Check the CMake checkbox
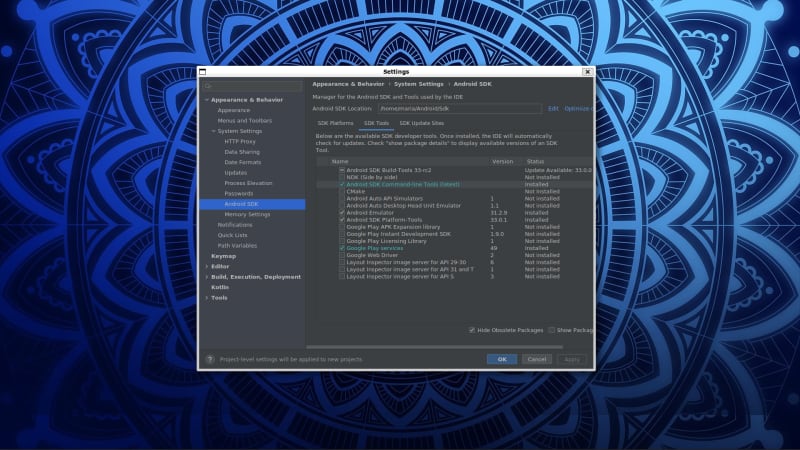Image resolution: width=800 pixels, height=450 pixels. coord(342,192)
